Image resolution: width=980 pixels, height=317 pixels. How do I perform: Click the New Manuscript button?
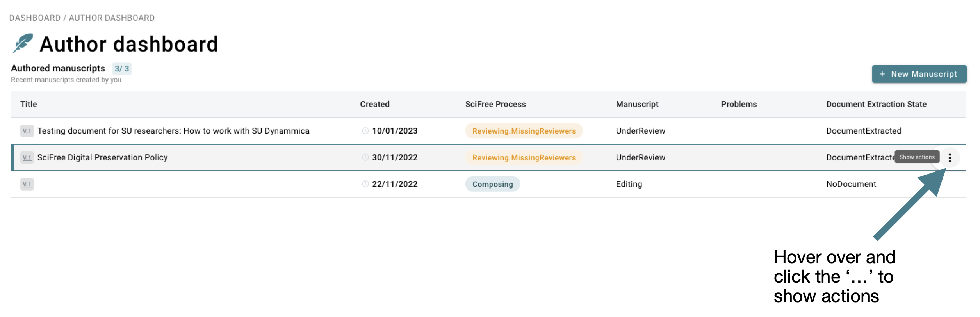point(919,74)
